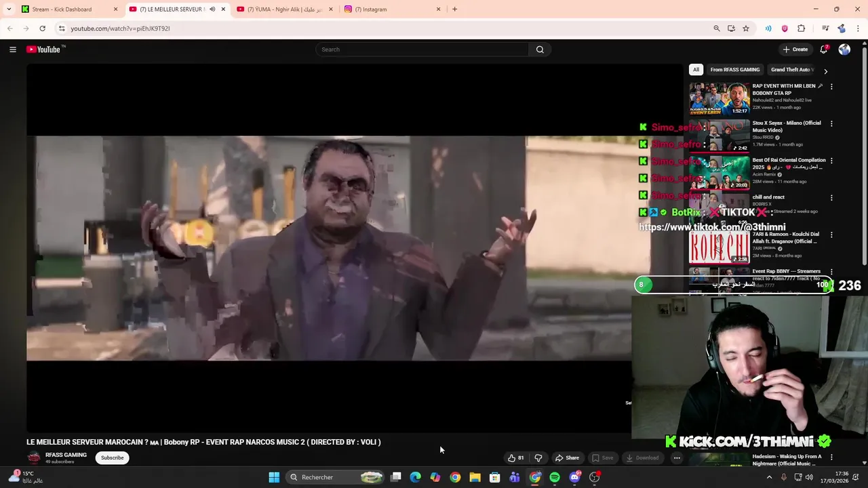Open the blue sound-wave extension icon
The width and height of the screenshot is (868, 488).
click(x=768, y=28)
